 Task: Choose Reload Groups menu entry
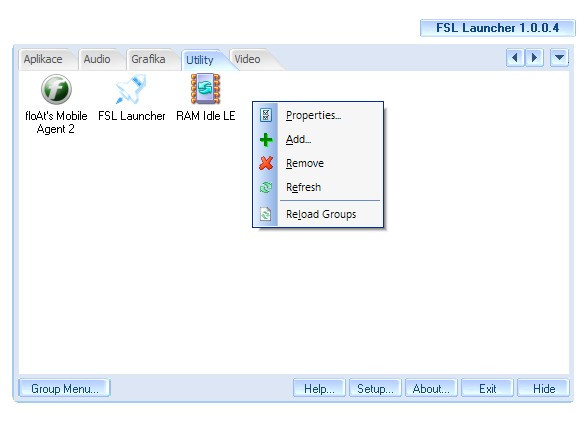click(318, 214)
